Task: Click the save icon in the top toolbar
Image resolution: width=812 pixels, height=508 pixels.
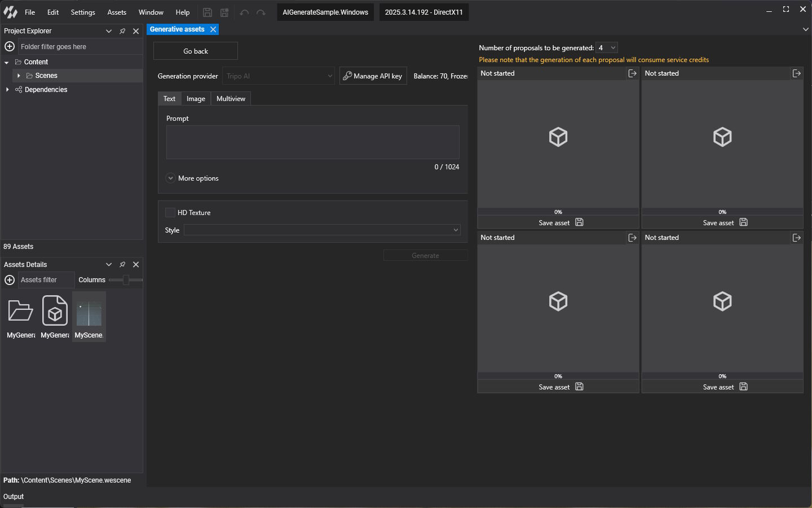Action: pos(208,12)
